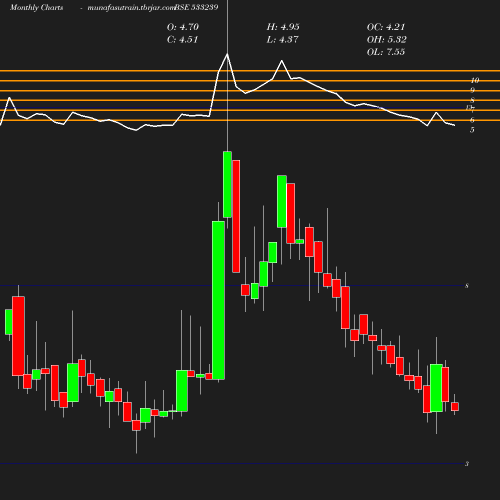Click the 'OC: 4.21' reading
The image size is (500, 500).
click(386, 27)
